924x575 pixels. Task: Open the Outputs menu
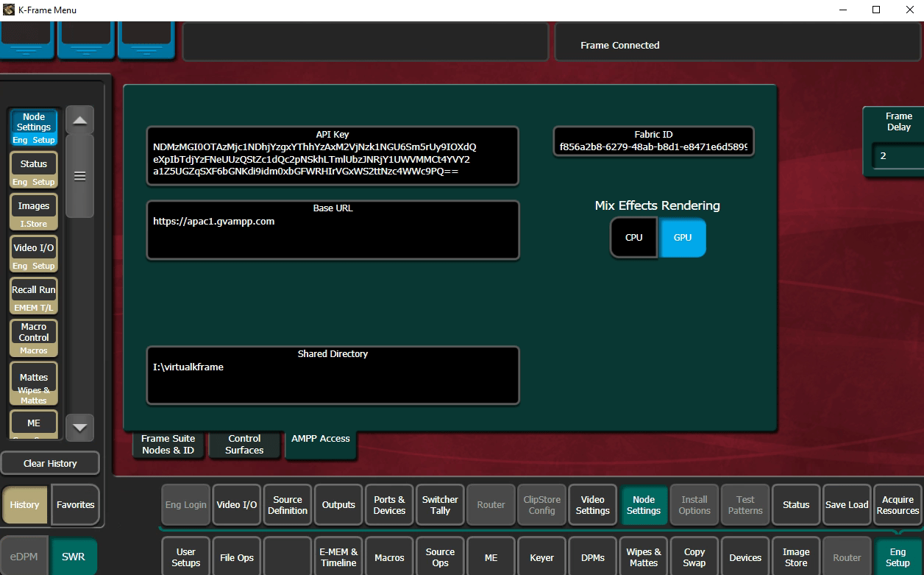point(338,505)
